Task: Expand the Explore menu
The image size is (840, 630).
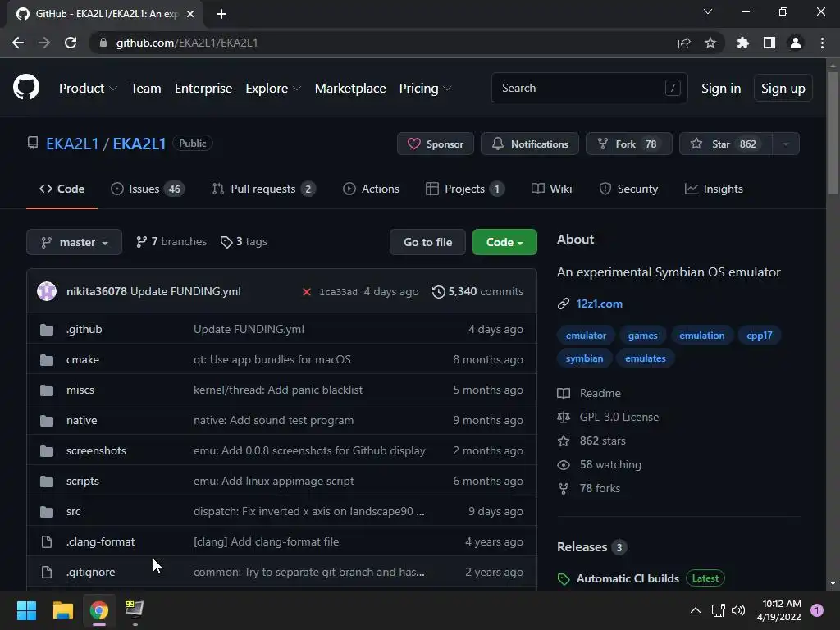Action: coord(273,89)
